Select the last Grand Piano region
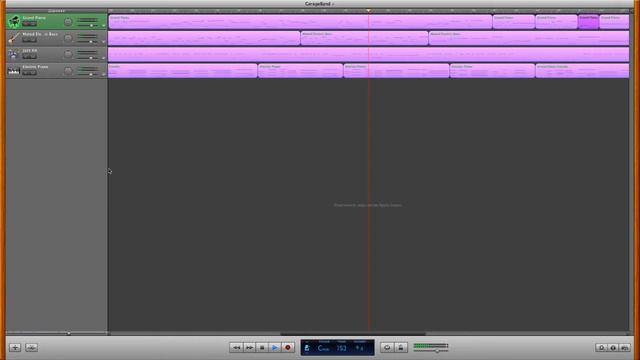The height and width of the screenshot is (360, 640). 614,22
